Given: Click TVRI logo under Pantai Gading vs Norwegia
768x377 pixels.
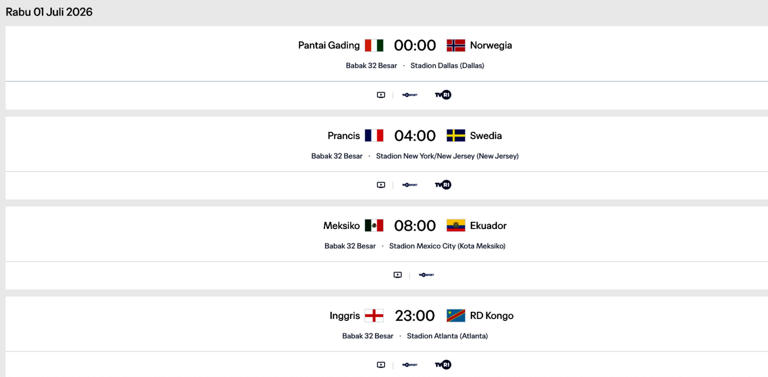Looking at the screenshot, I should click(x=443, y=95).
